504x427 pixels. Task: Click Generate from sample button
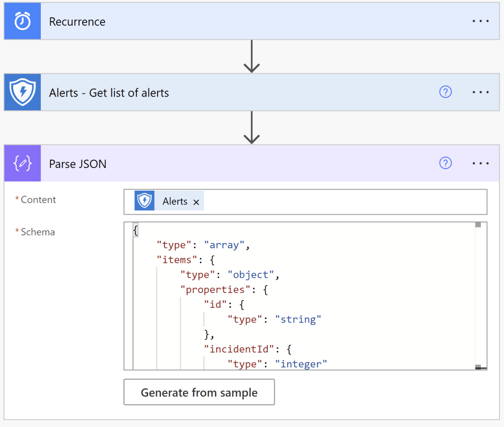[199, 393]
